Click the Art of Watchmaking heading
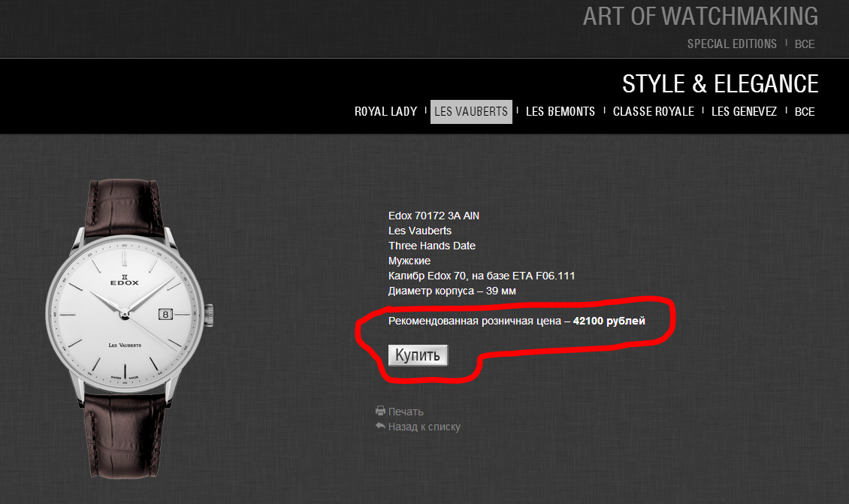Screen dimensions: 849x504 [701, 17]
